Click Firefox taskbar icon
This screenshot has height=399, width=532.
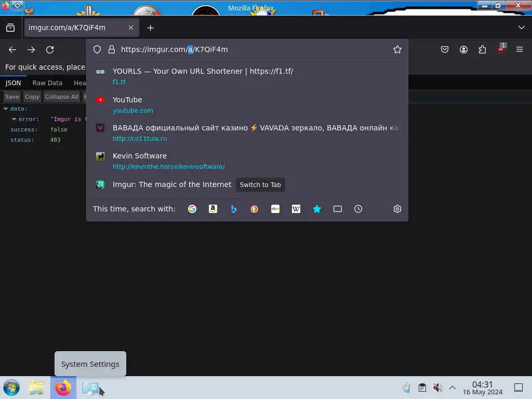(x=63, y=388)
